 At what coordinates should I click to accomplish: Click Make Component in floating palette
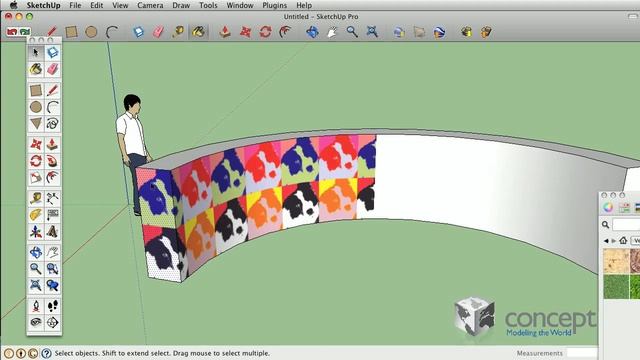pyautogui.click(x=53, y=52)
